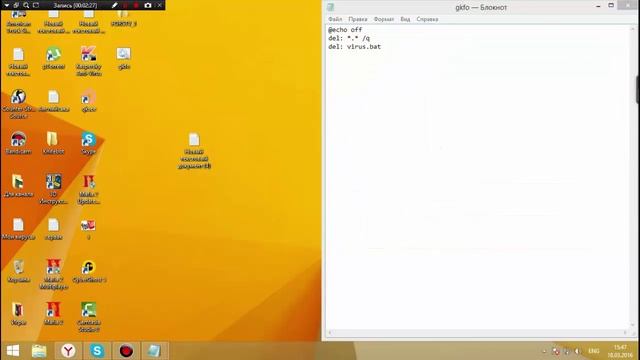Select the Mafia II Update desktop shortcut

[89, 189]
